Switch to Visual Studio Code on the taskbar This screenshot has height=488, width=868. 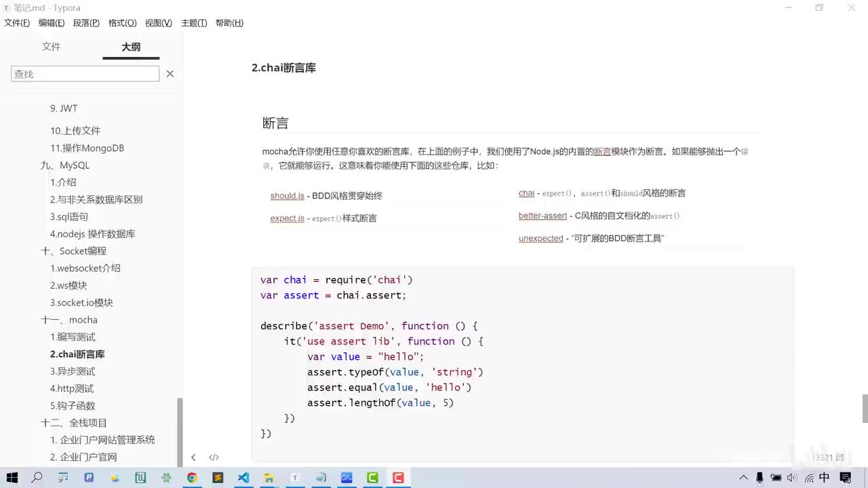pyautogui.click(x=243, y=478)
